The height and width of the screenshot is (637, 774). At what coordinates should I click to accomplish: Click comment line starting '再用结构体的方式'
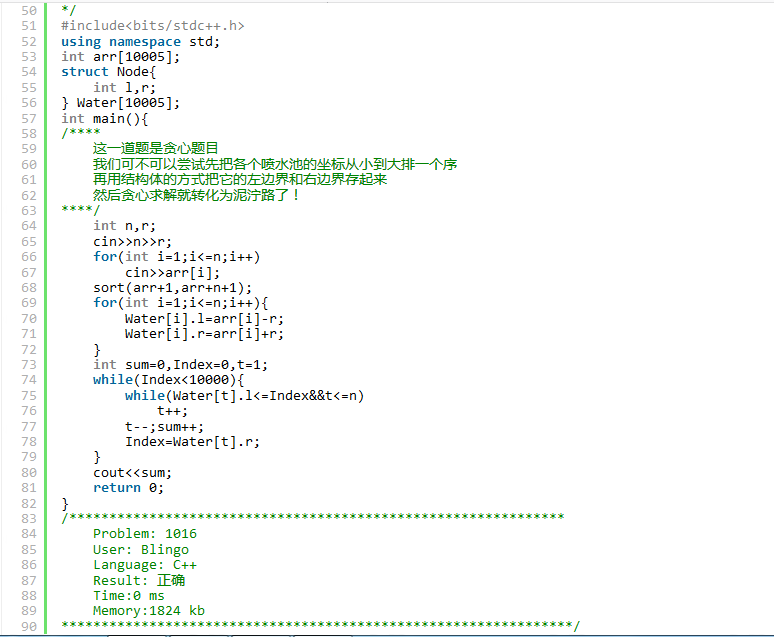tap(240, 179)
